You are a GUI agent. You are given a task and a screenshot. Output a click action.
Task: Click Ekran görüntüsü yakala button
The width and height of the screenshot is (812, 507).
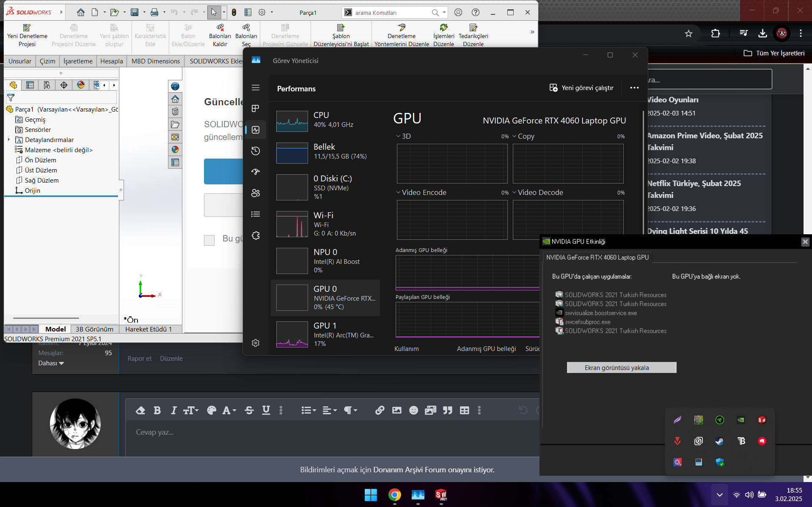coord(621,367)
